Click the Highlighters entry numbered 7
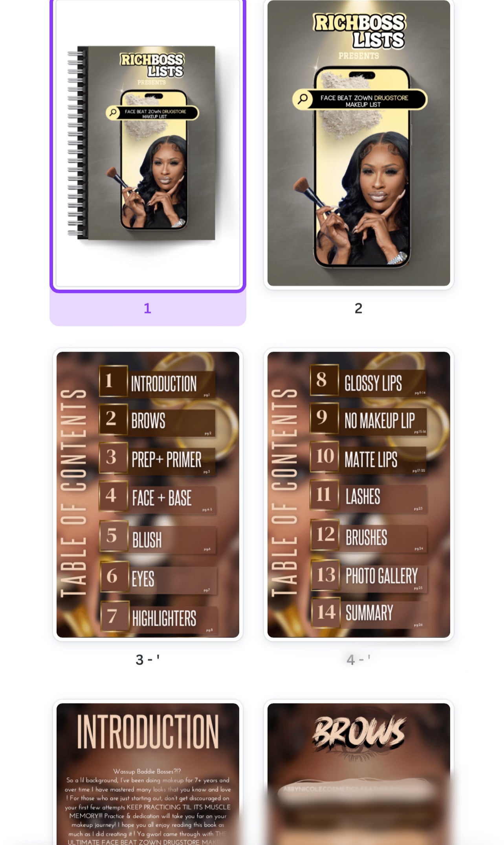The height and width of the screenshot is (845, 504). pyautogui.click(x=159, y=617)
